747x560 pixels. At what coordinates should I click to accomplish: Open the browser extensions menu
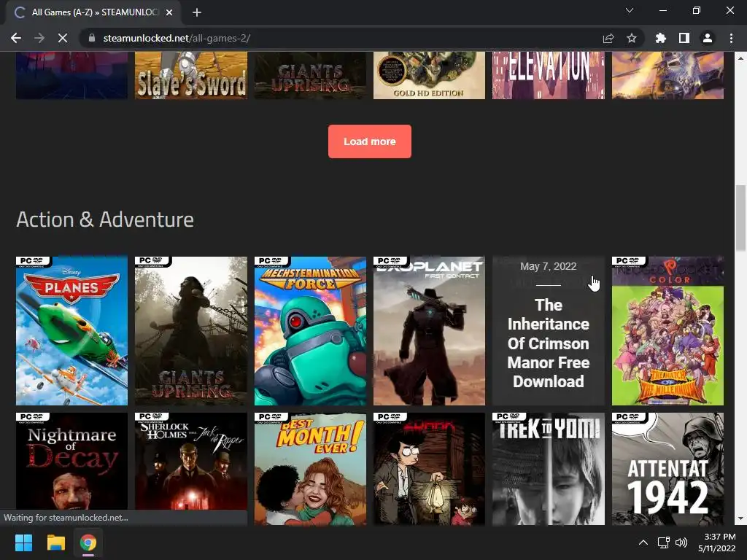(x=660, y=38)
